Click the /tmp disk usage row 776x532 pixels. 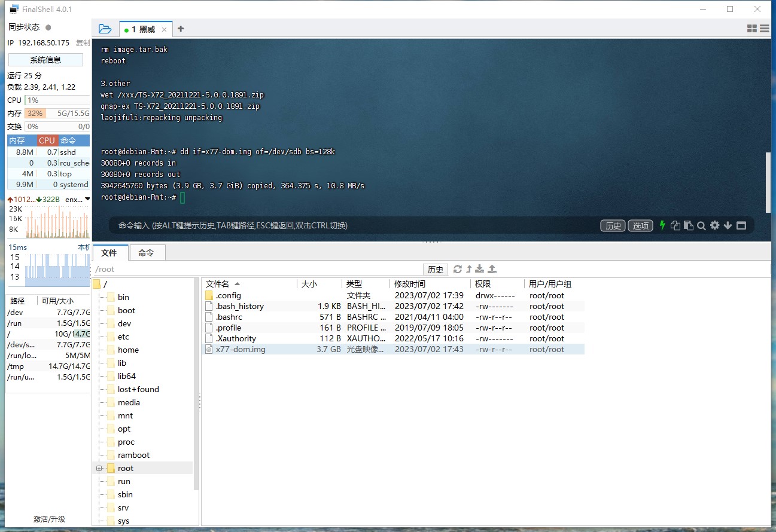pyautogui.click(x=48, y=366)
